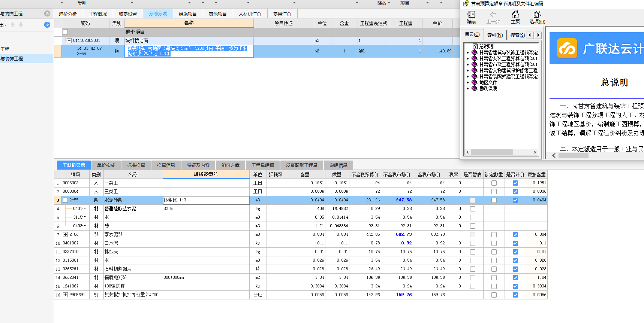Screen dimensions: 644x323
Task: Switch to the 造价分析 tab
Action: tap(68, 14)
